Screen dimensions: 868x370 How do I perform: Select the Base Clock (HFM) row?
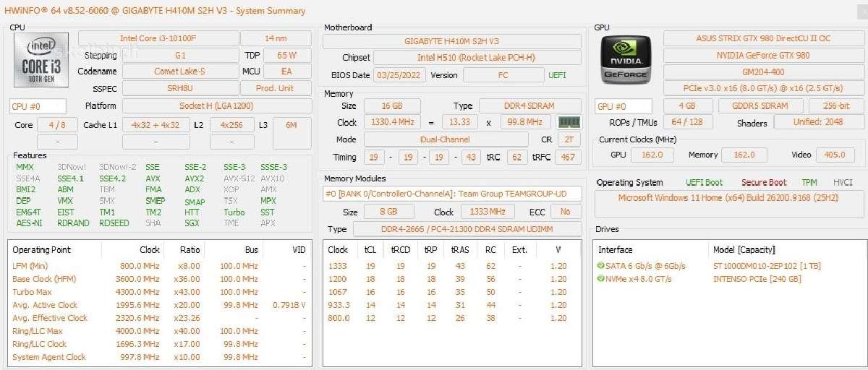[159, 279]
